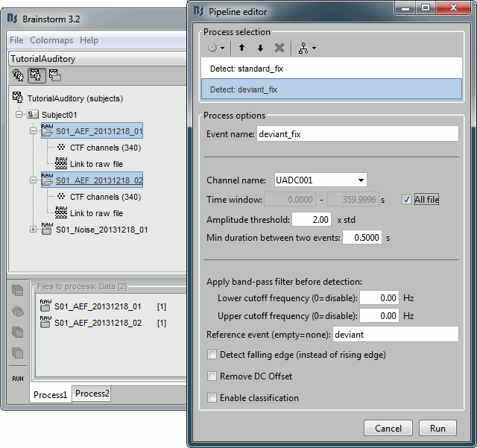Viewport: 477px width, 448px height.
Task: Switch to functional data view icon
Action: [35, 75]
